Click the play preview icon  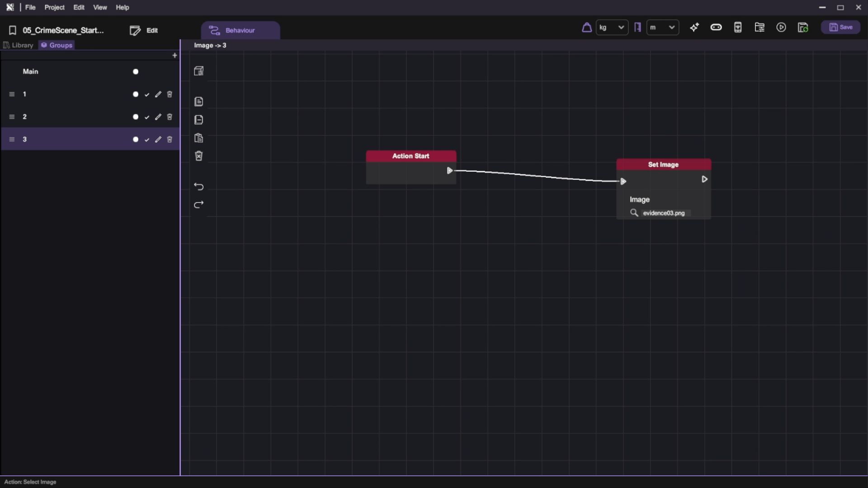click(x=781, y=28)
